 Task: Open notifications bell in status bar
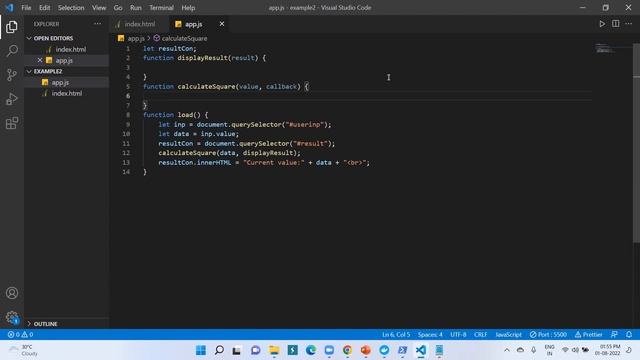[629, 334]
